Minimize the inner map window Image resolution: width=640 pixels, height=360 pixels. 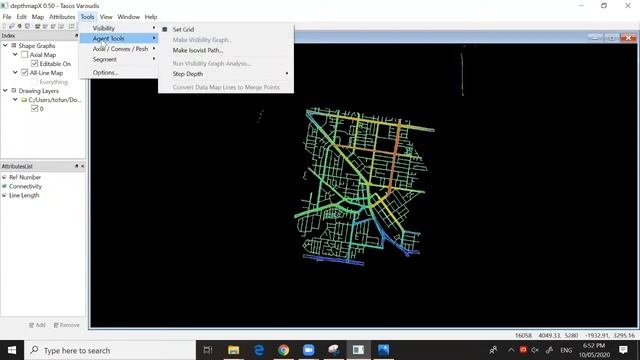[x=595, y=38]
